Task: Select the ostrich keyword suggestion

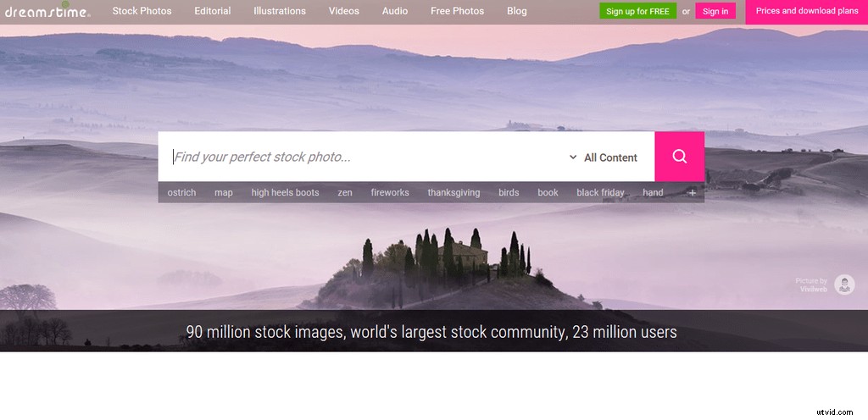Action: (x=181, y=192)
